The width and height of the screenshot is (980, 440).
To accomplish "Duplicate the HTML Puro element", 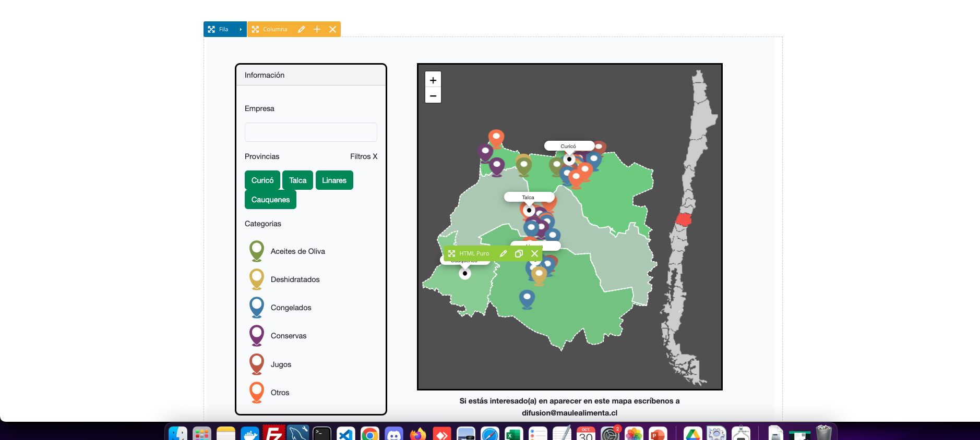I will click(x=519, y=253).
